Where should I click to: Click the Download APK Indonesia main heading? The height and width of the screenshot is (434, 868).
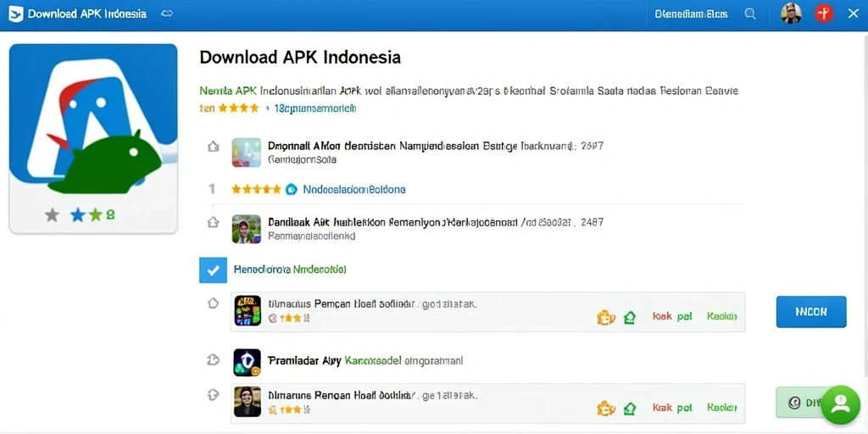(300, 57)
